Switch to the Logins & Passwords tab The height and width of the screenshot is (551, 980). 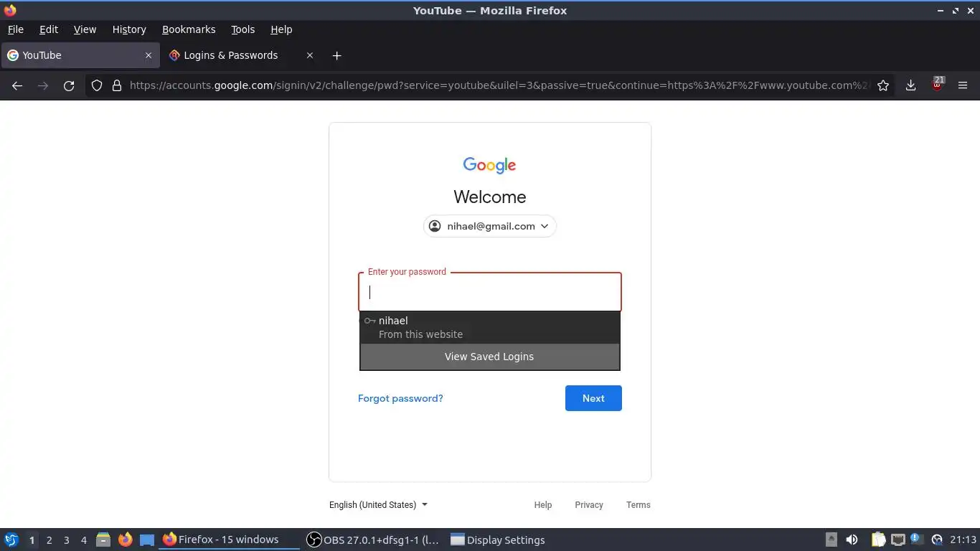241,55
